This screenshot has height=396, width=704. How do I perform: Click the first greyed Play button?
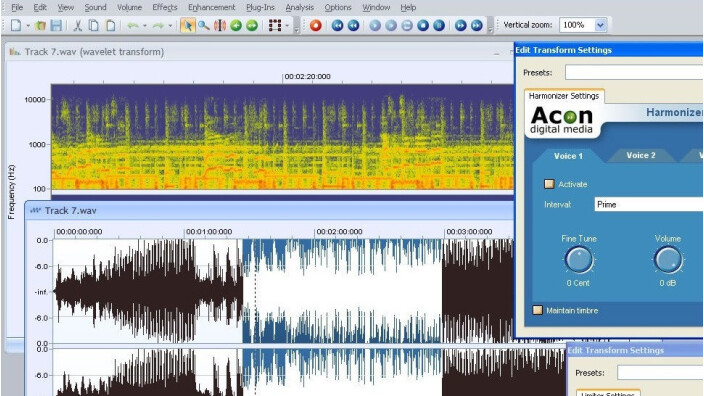coord(375,26)
